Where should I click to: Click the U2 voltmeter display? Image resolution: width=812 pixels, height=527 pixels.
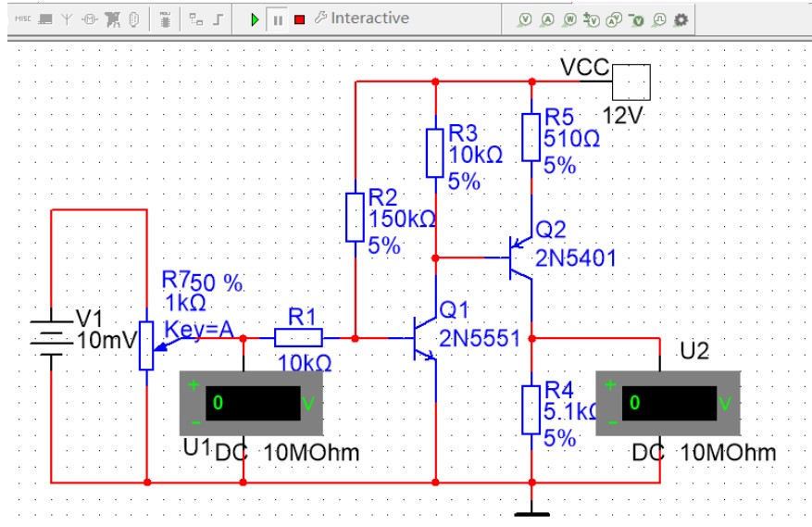[x=669, y=404]
